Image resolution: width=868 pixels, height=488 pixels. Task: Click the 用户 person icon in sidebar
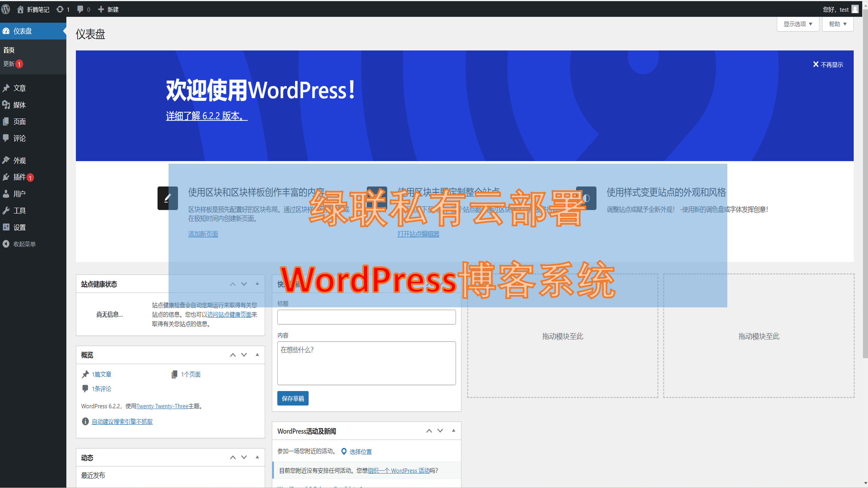(x=6, y=194)
